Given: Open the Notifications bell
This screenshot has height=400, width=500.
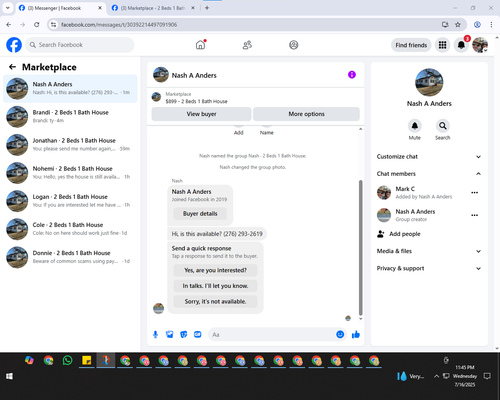Looking at the screenshot, I should (x=461, y=45).
